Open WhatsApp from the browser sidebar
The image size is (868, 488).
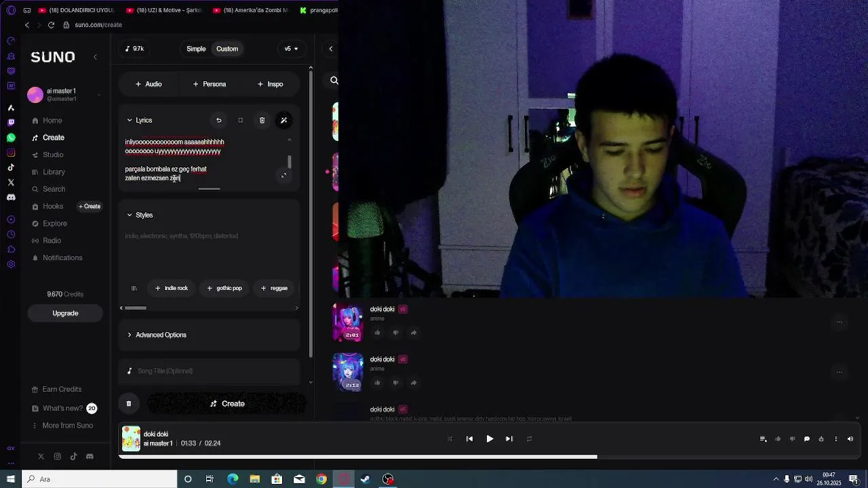coord(11,138)
